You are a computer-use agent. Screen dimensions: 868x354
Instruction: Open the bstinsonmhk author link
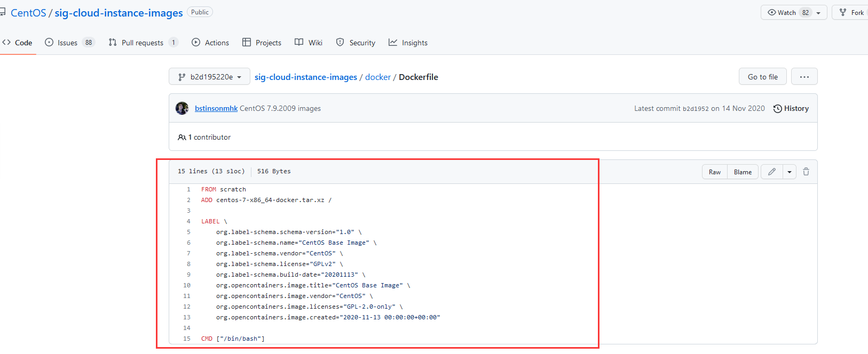(216, 108)
